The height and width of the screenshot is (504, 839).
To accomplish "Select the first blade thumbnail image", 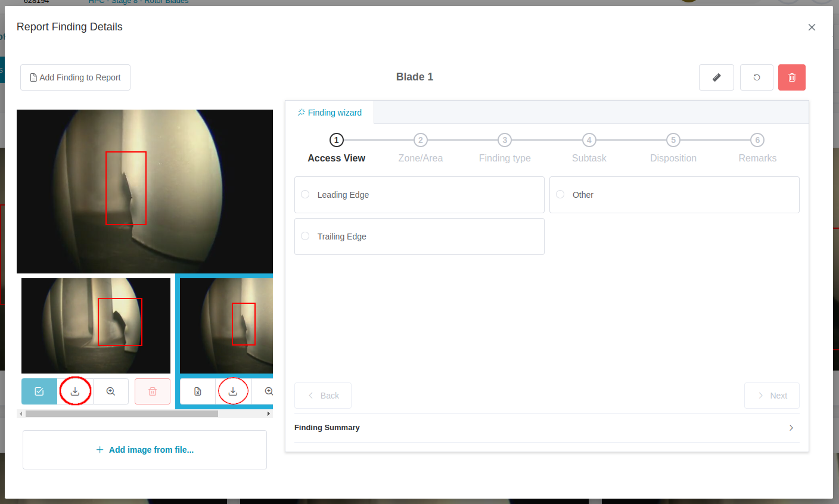I will [x=96, y=326].
